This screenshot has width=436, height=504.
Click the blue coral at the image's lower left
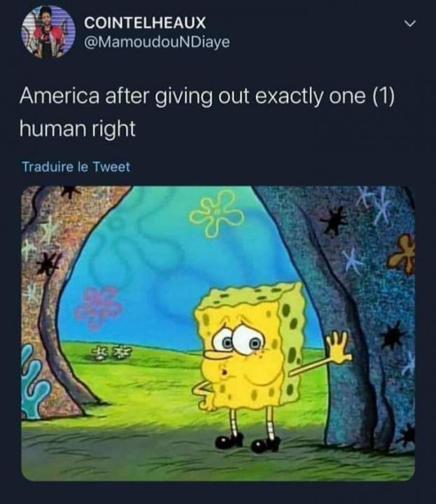pyautogui.click(x=35, y=382)
